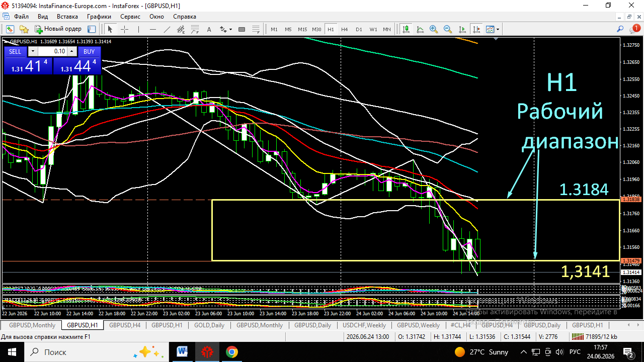This screenshot has height=362, width=644.
Task: Open the Файл menu
Action: pos(21,17)
